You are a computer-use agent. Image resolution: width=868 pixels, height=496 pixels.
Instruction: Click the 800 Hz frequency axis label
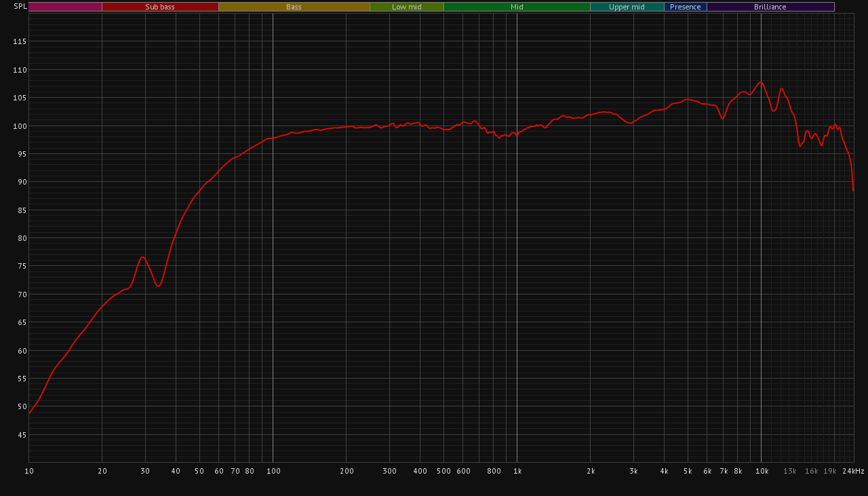pos(494,471)
